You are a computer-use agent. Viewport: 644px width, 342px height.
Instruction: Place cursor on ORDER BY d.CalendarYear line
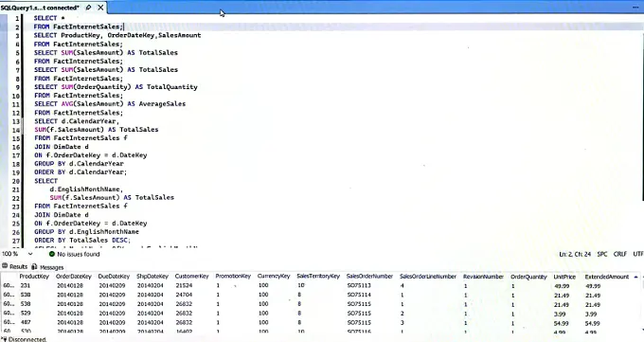[x=80, y=171]
